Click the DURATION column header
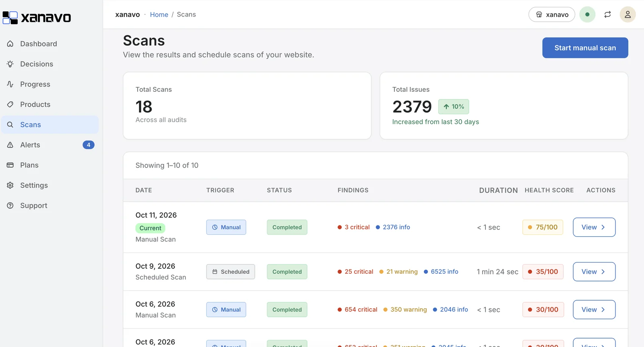 tap(498, 190)
